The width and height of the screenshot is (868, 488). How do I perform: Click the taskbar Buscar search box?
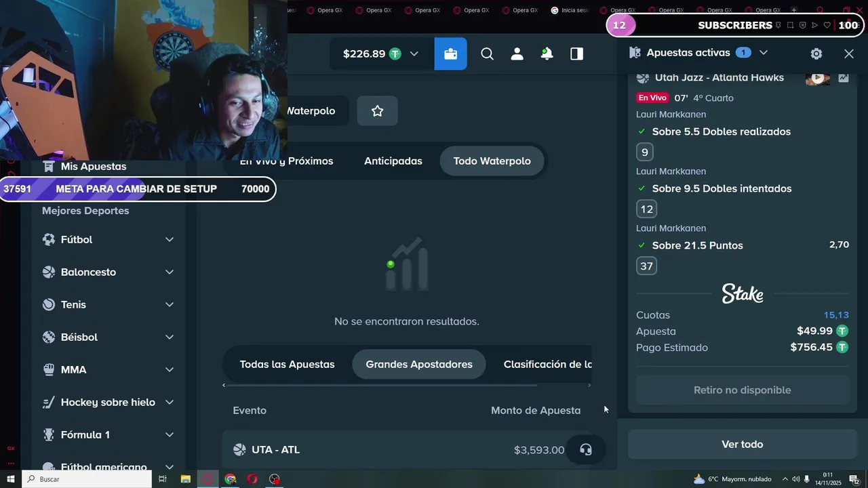(87, 479)
